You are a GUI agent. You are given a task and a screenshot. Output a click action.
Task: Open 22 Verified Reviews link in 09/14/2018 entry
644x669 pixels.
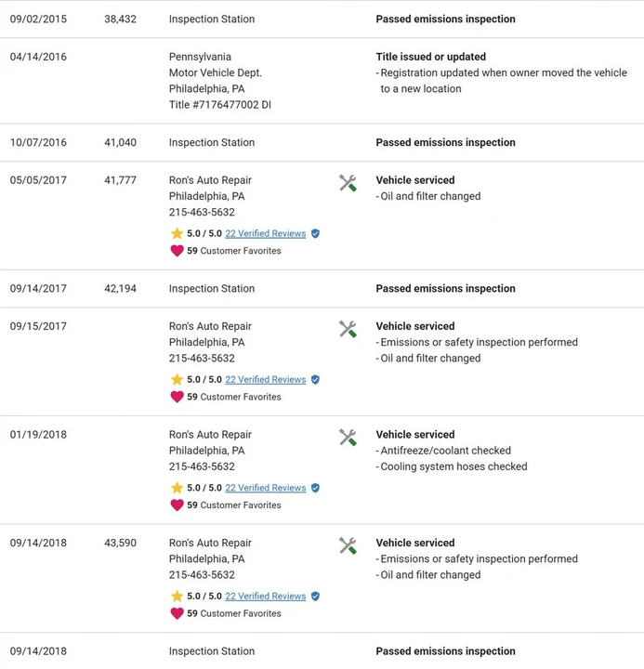(x=266, y=596)
